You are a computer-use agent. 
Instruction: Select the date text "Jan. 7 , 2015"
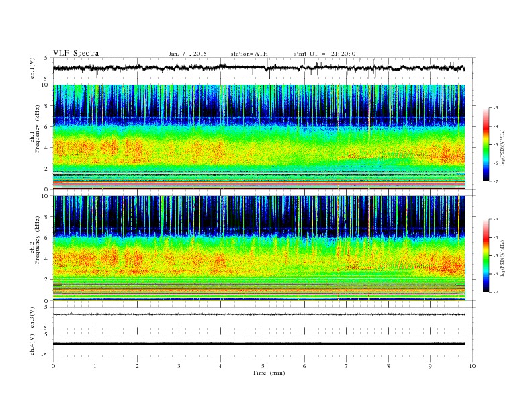pos(187,54)
